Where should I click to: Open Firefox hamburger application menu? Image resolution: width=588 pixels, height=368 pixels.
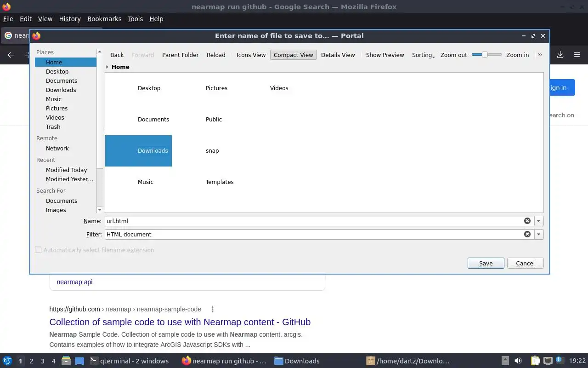click(x=577, y=55)
